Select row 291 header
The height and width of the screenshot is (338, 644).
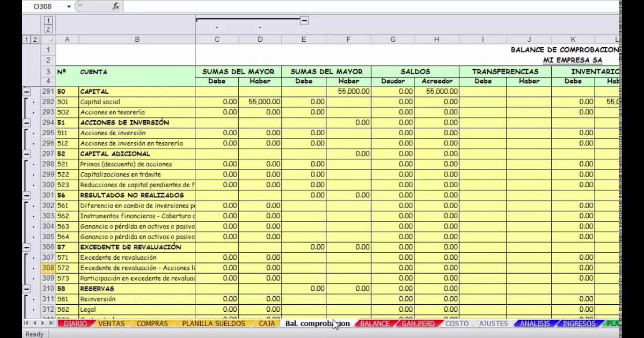pyautogui.click(x=48, y=91)
